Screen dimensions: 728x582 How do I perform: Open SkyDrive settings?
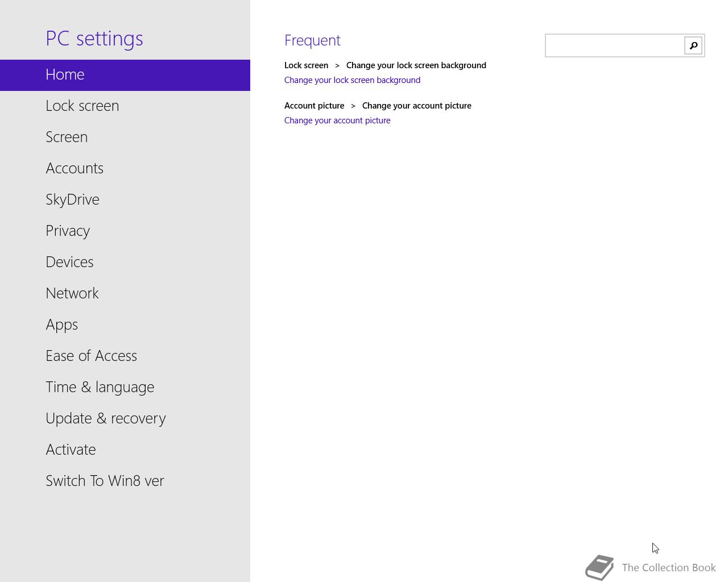125,199
